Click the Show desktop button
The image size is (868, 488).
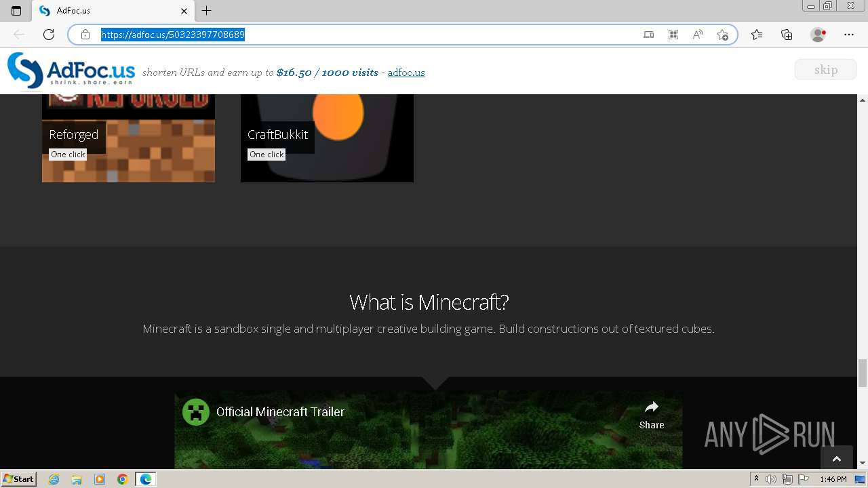coord(861,479)
